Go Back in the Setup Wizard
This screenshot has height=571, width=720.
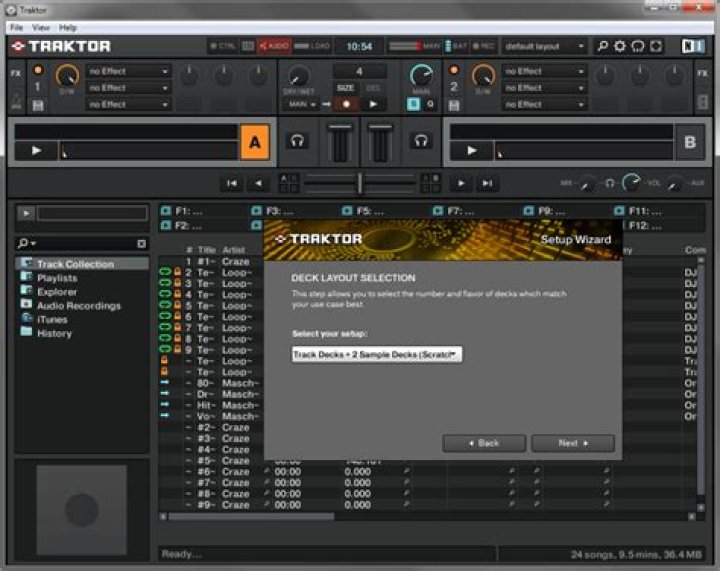tap(484, 442)
